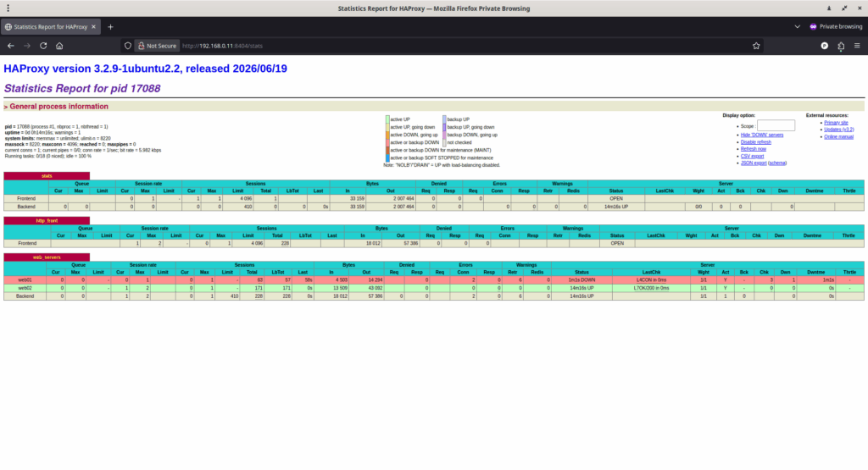This screenshot has width=868, height=470.
Task: Open the Firefox home page icon
Action: pyautogui.click(x=59, y=46)
